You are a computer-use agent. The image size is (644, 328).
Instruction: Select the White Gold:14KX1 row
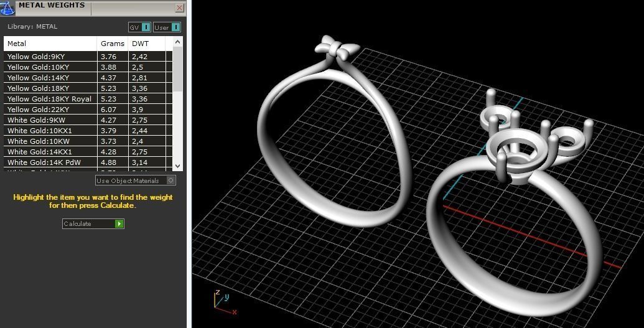[x=88, y=152]
